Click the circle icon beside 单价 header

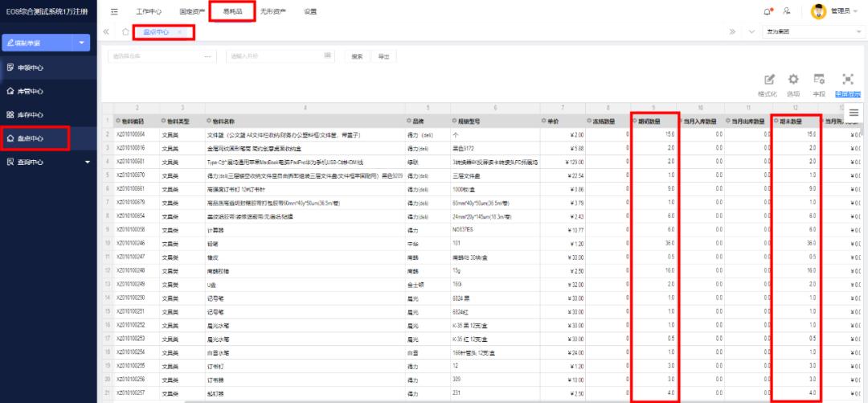544,121
